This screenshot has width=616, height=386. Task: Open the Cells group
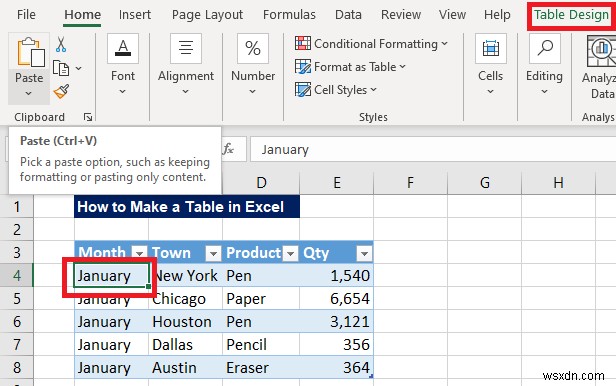[490, 65]
